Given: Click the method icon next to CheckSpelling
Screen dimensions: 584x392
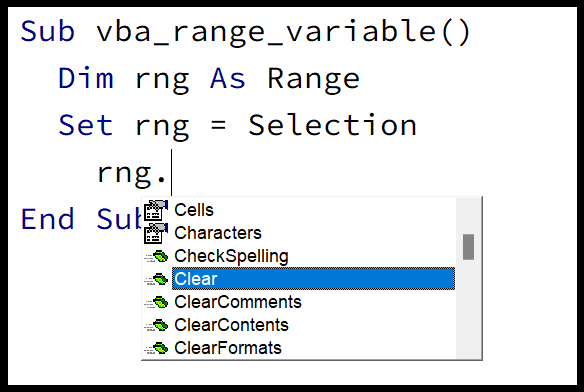Looking at the screenshot, I should 156,256.
